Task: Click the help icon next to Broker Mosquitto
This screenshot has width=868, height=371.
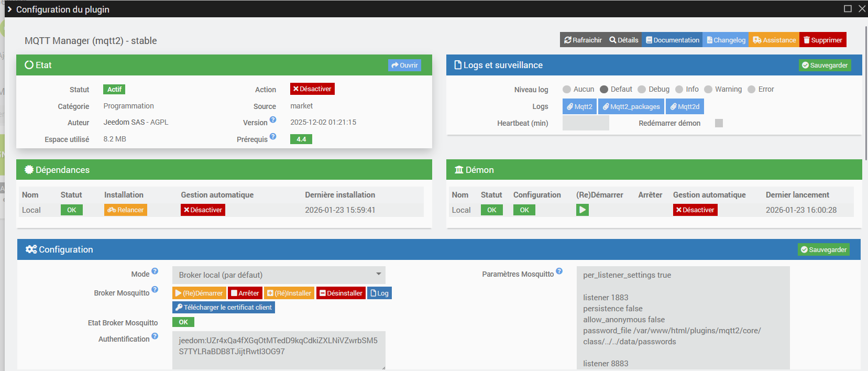Action: click(155, 289)
